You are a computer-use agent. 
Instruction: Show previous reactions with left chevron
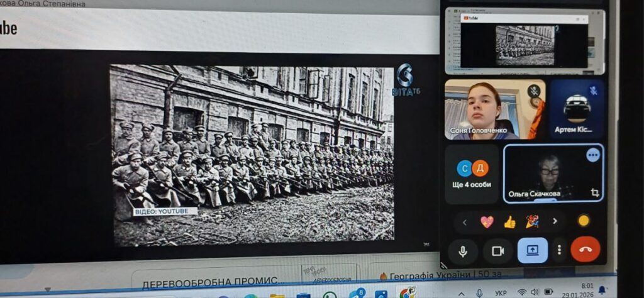click(x=464, y=221)
